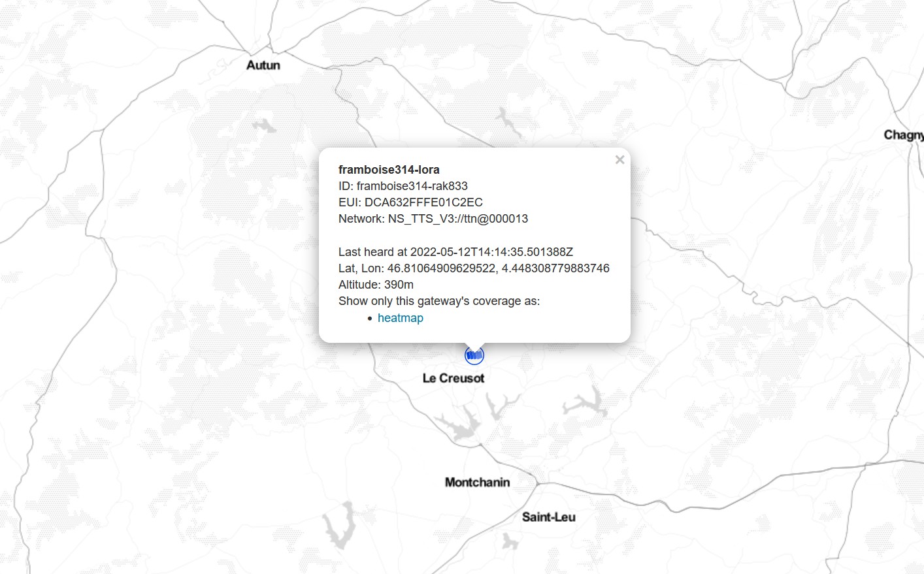Click the framboise314-lora popup title
This screenshot has width=924, height=574.
pos(389,170)
